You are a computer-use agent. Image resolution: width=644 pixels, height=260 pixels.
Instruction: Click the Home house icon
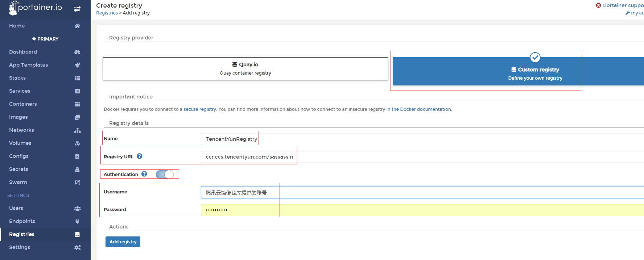coord(77,26)
